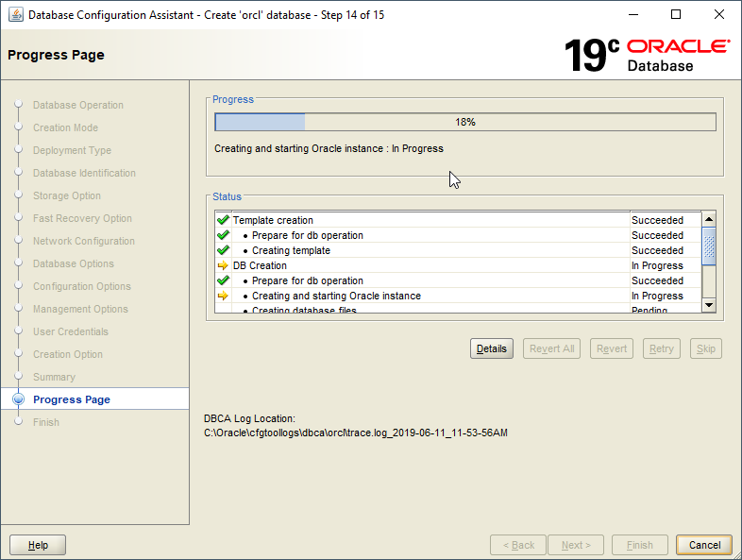Click the Java app icon in title bar

click(x=16, y=15)
